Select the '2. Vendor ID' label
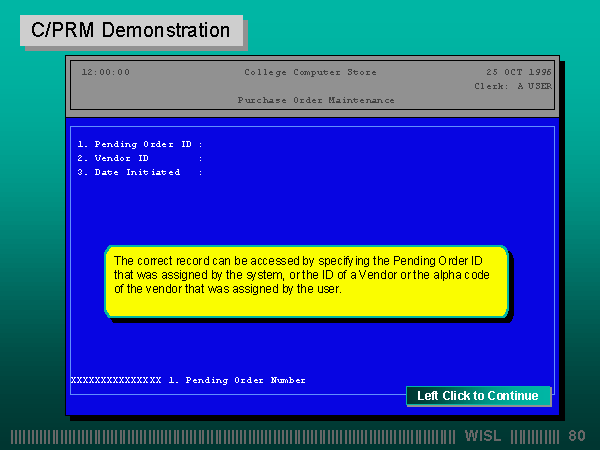Image resolution: width=600 pixels, height=450 pixels. [x=113, y=158]
